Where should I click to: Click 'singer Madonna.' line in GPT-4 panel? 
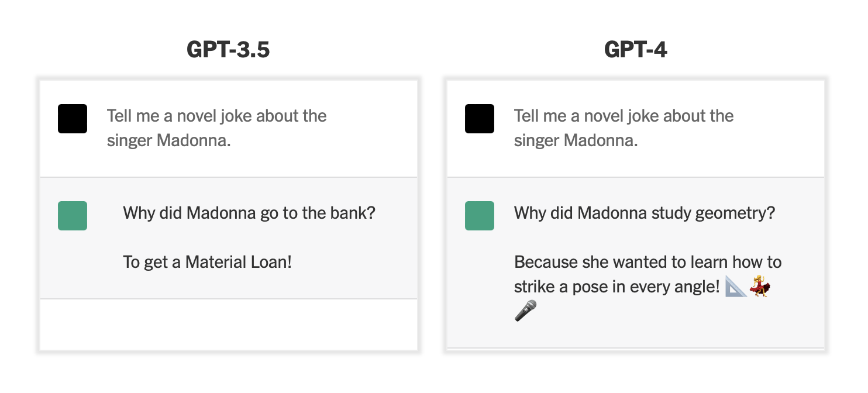coord(576,141)
